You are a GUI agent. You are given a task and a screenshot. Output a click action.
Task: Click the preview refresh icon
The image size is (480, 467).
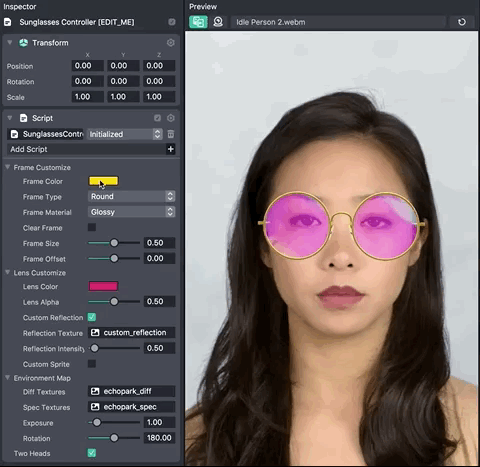coord(462,22)
